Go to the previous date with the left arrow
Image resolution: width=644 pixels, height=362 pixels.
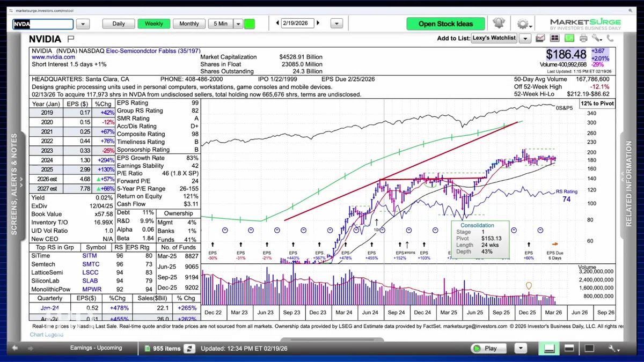point(277,24)
